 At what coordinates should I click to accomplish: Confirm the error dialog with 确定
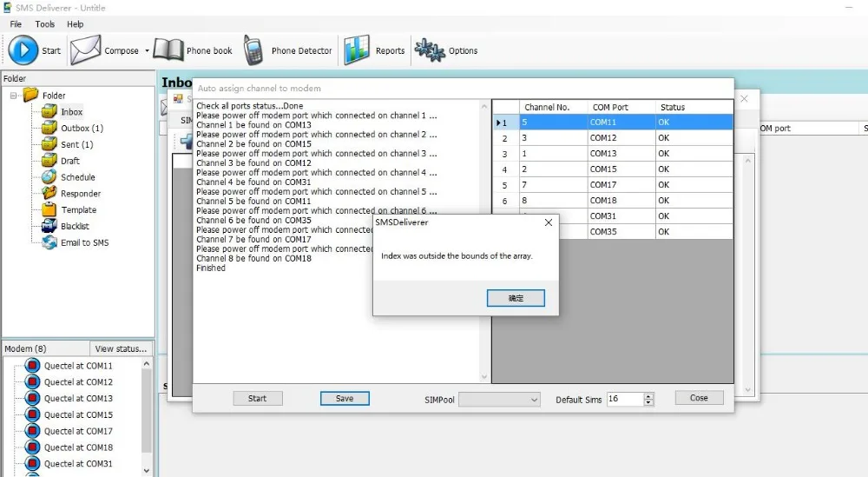pos(516,298)
